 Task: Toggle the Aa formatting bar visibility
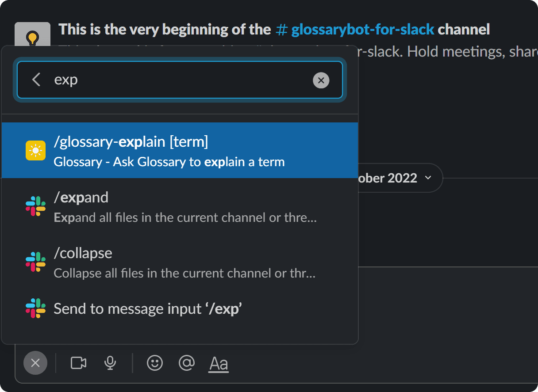tap(218, 363)
